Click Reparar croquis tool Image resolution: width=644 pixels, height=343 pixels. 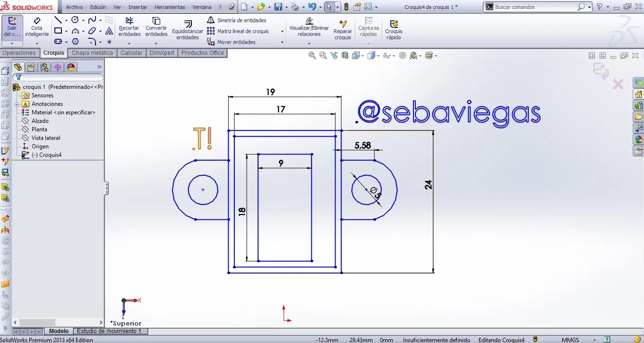(343, 29)
